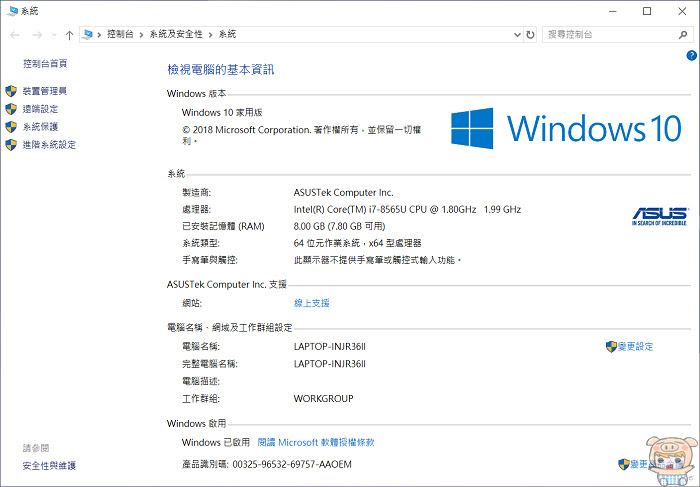Click the computer icon in address bar
This screenshot has height=487, width=700.
click(88, 34)
